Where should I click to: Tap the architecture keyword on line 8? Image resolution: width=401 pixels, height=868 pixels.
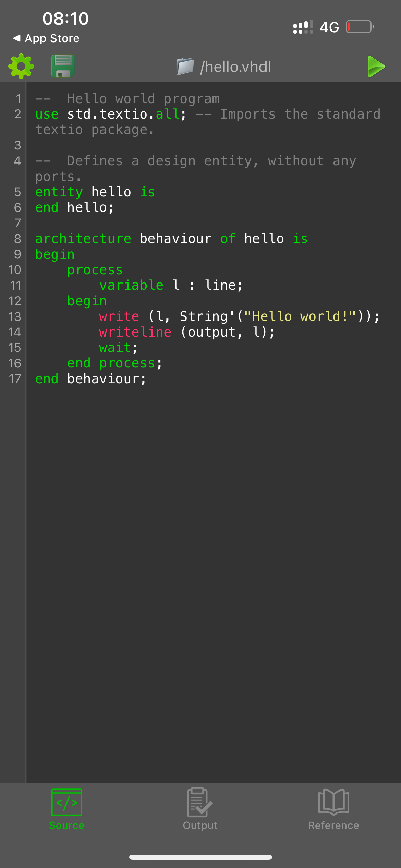tap(83, 239)
